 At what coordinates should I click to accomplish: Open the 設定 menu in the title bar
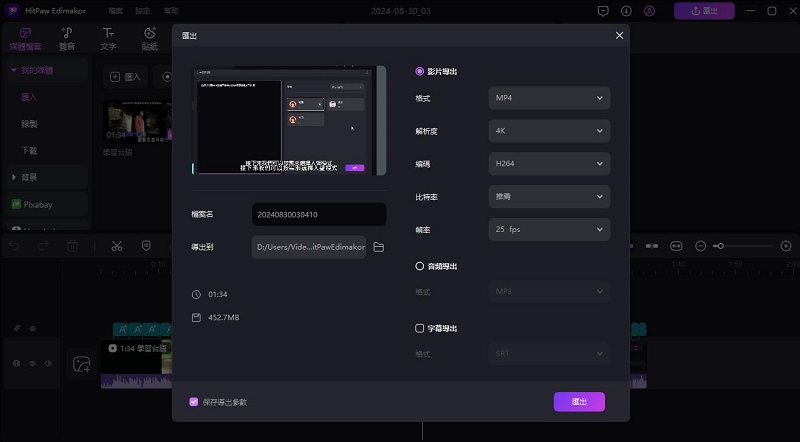[x=142, y=11]
